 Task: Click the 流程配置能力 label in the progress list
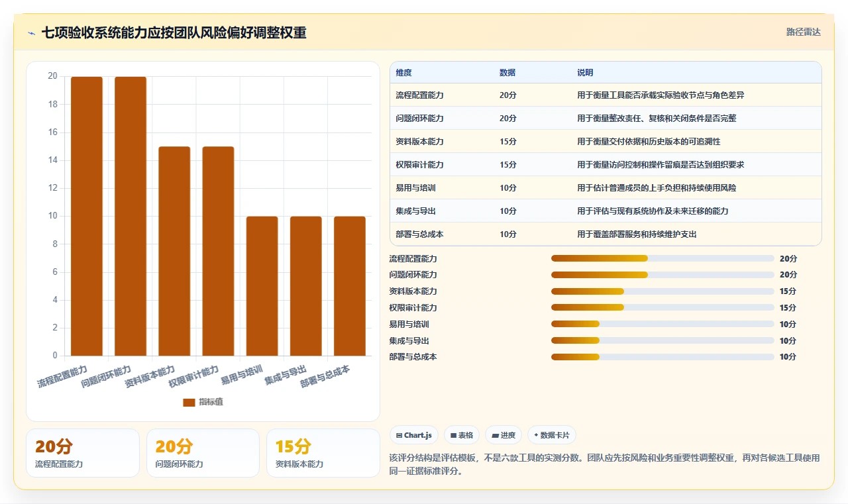coord(413,259)
